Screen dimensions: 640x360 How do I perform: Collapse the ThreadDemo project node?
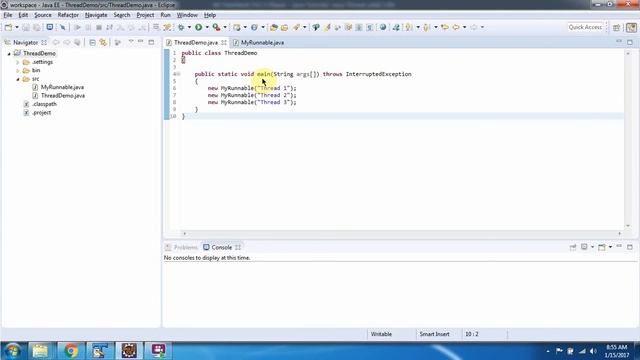[x=9, y=53]
